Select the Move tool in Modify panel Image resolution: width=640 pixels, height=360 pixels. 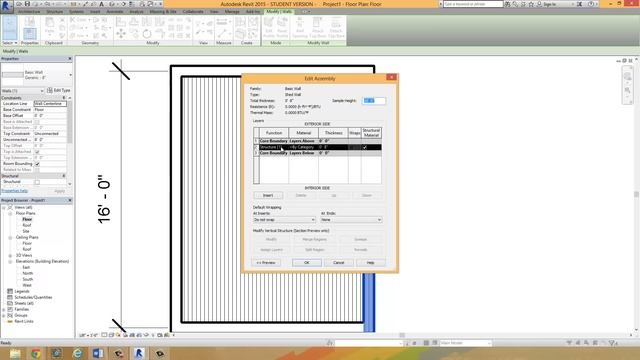pos(121,34)
